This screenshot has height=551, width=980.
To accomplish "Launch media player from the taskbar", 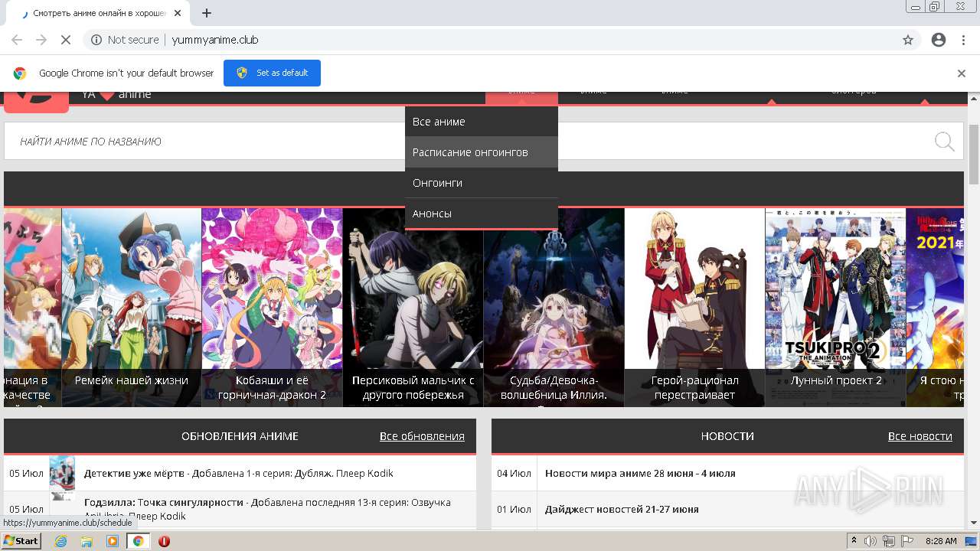I will [x=113, y=541].
